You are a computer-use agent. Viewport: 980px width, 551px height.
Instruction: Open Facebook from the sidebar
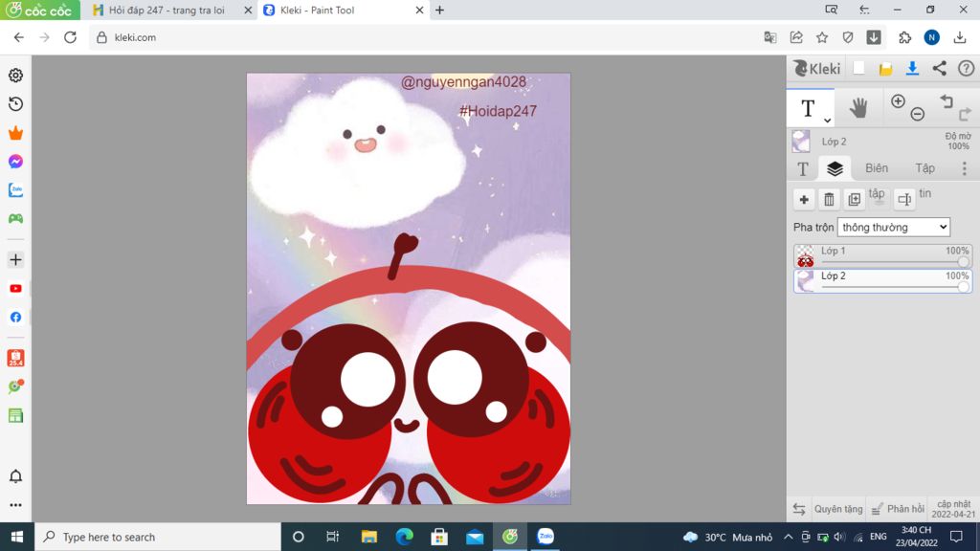point(15,318)
